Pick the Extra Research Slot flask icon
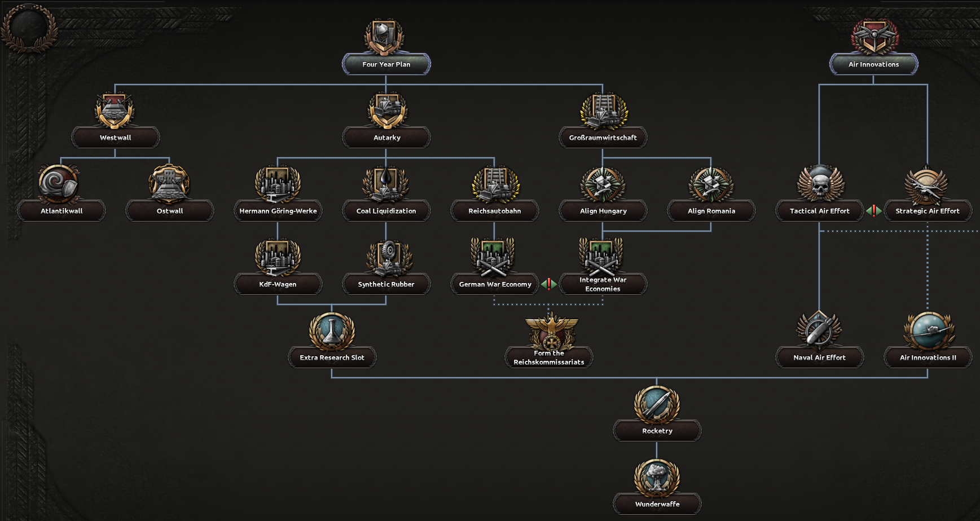 pyautogui.click(x=332, y=330)
